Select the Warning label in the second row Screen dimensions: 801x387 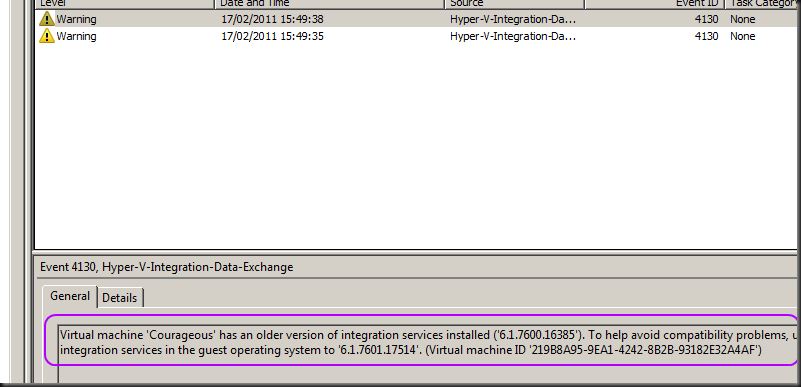[76, 36]
